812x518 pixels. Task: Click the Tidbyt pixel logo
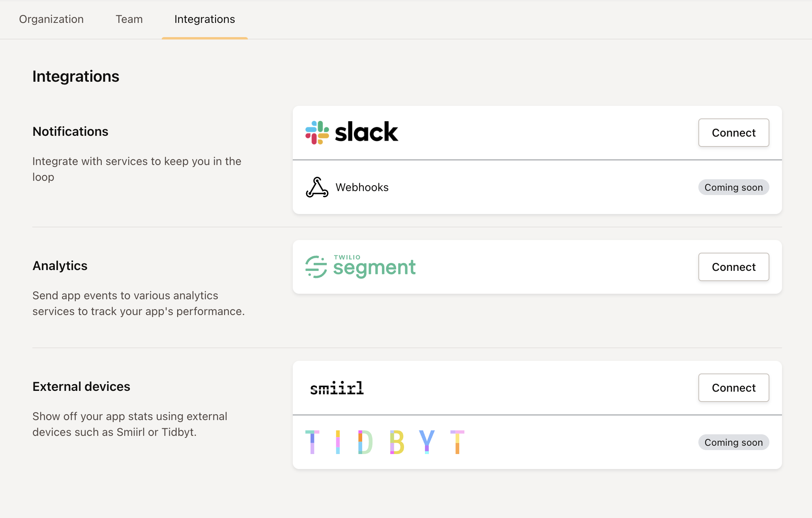point(385,442)
